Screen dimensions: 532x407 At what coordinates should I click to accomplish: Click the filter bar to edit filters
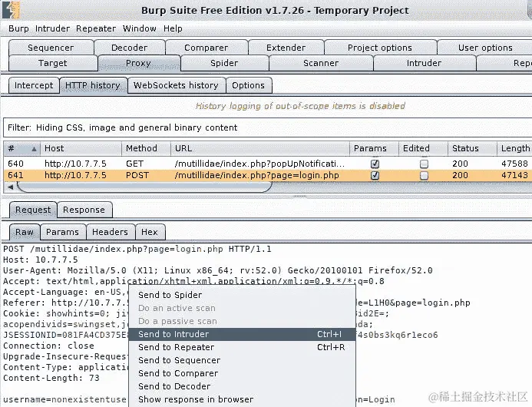(x=267, y=127)
